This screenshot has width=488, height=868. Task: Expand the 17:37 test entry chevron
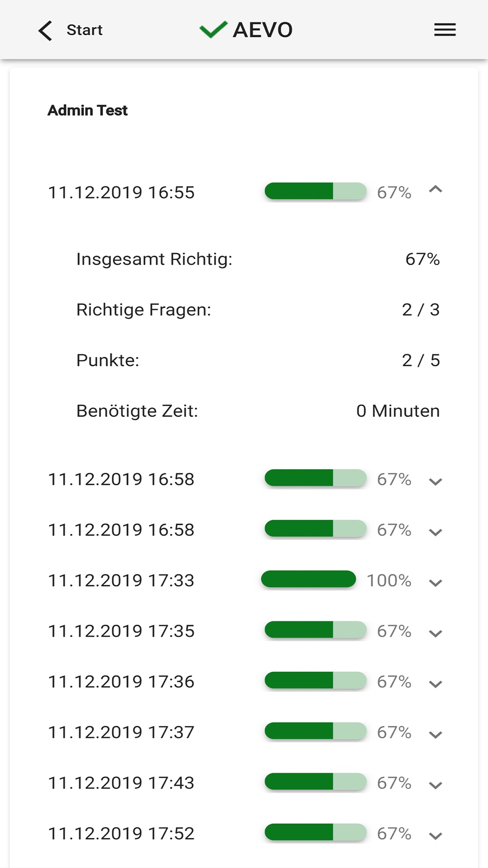pyautogui.click(x=435, y=734)
